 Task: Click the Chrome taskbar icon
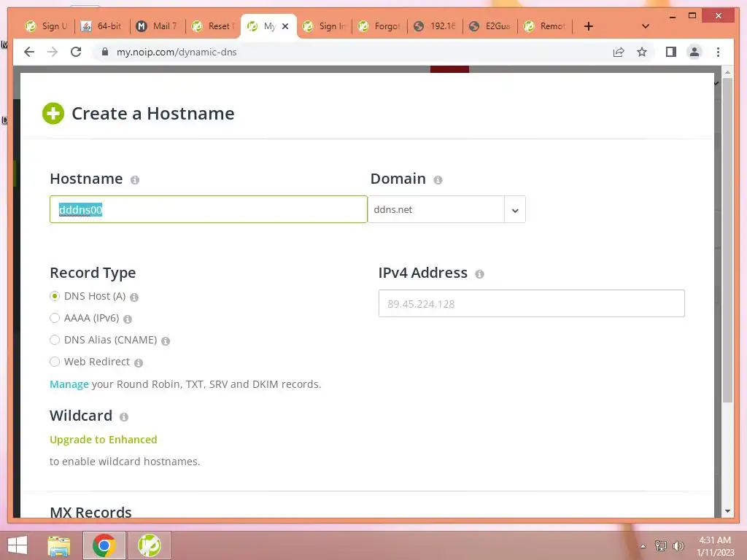click(104, 545)
